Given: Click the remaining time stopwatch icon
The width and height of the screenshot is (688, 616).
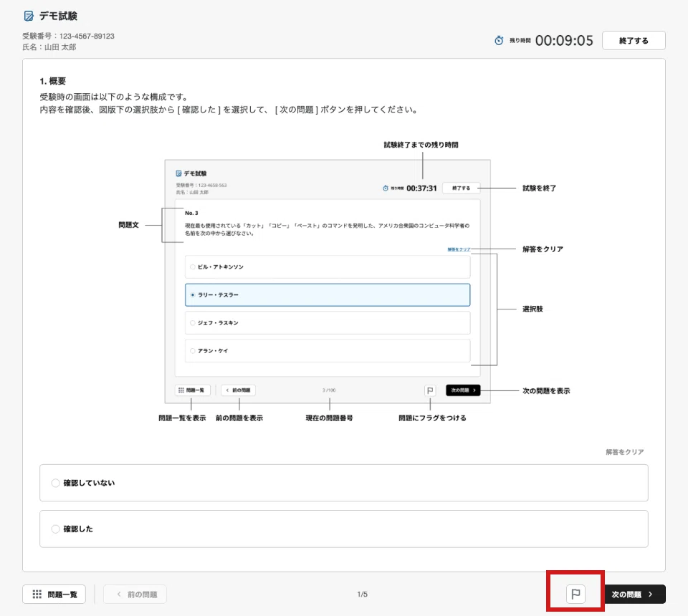Looking at the screenshot, I should (x=499, y=40).
